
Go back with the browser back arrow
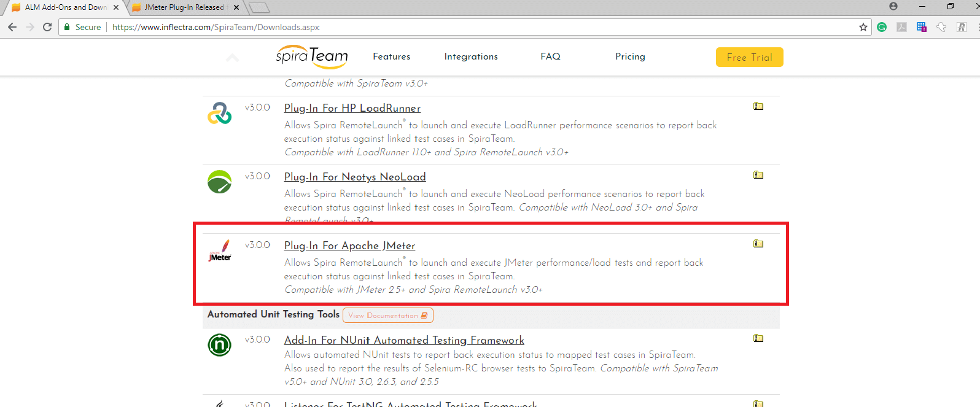12,27
